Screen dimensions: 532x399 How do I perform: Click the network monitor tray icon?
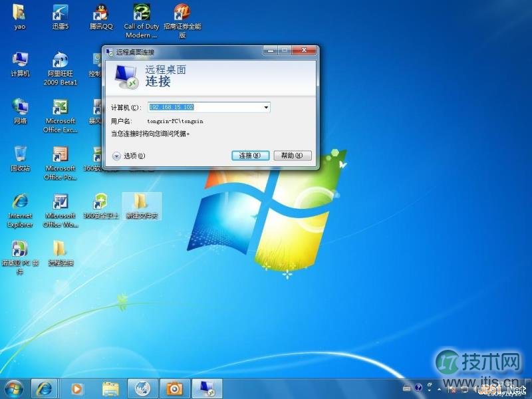pyautogui.click(x=464, y=390)
